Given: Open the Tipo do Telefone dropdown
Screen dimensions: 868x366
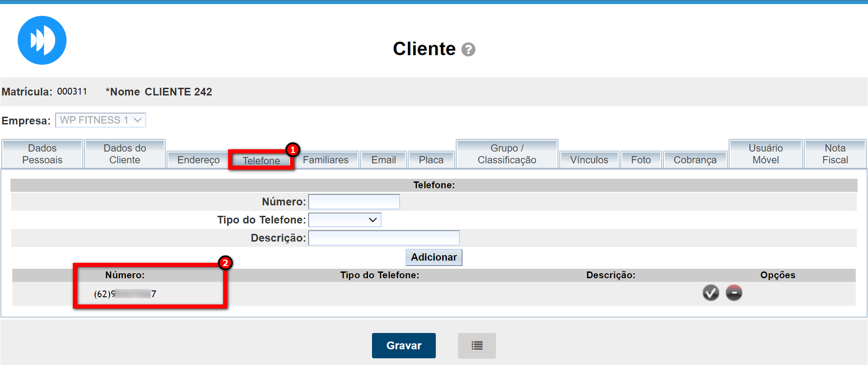Looking at the screenshot, I should (x=345, y=220).
